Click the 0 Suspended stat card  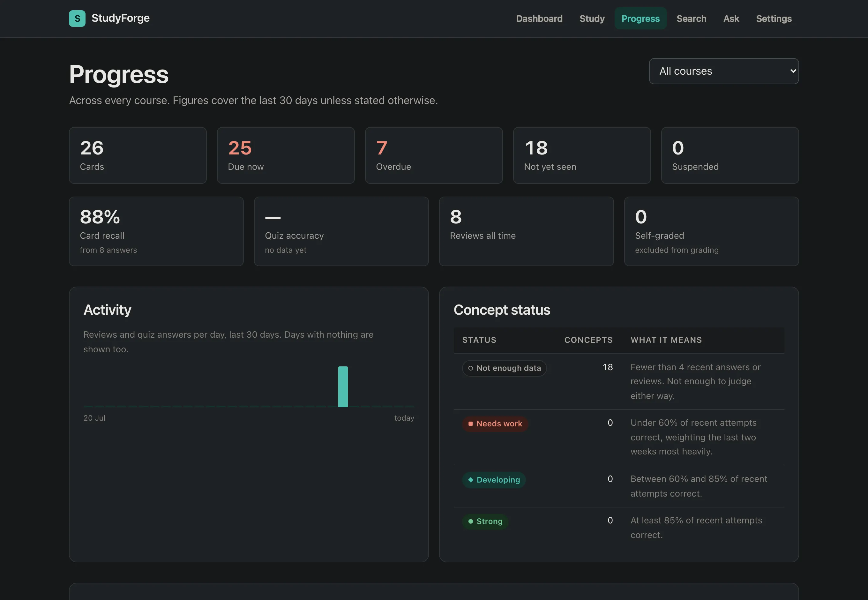point(730,155)
